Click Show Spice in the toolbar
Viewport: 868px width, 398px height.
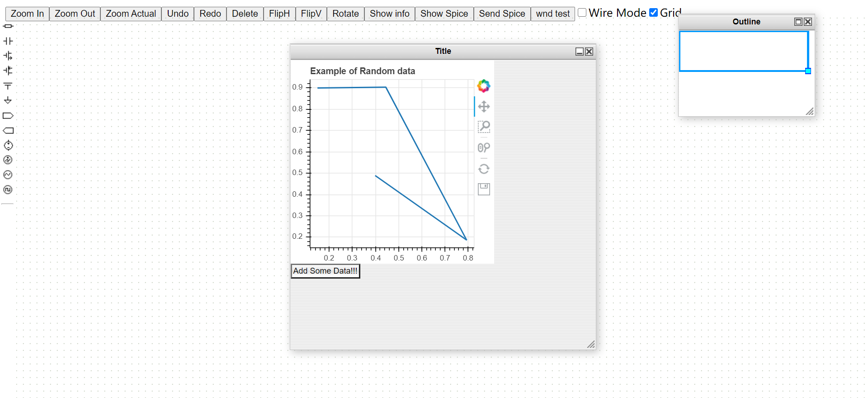click(444, 14)
